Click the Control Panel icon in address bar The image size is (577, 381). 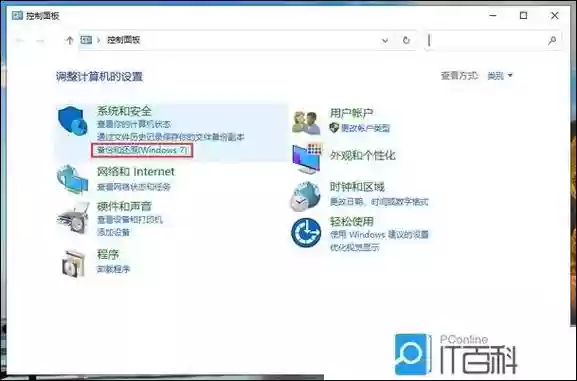point(86,40)
